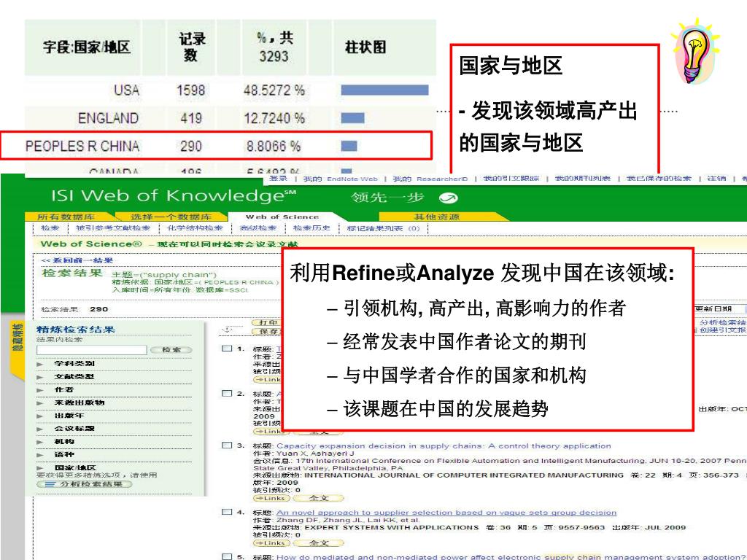The image size is (747, 560).
Task: Switch to the 所有数据库 tab
Action: pos(66,217)
